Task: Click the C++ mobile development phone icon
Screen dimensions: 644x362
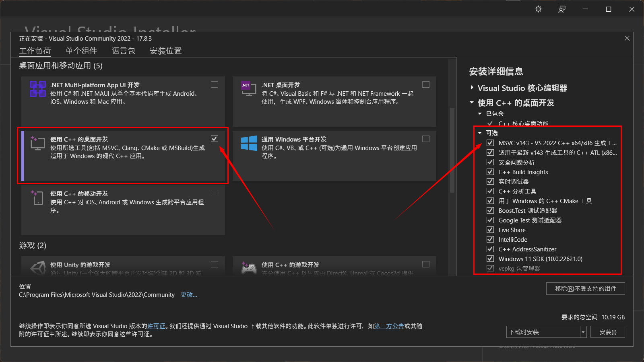Action: point(37,197)
